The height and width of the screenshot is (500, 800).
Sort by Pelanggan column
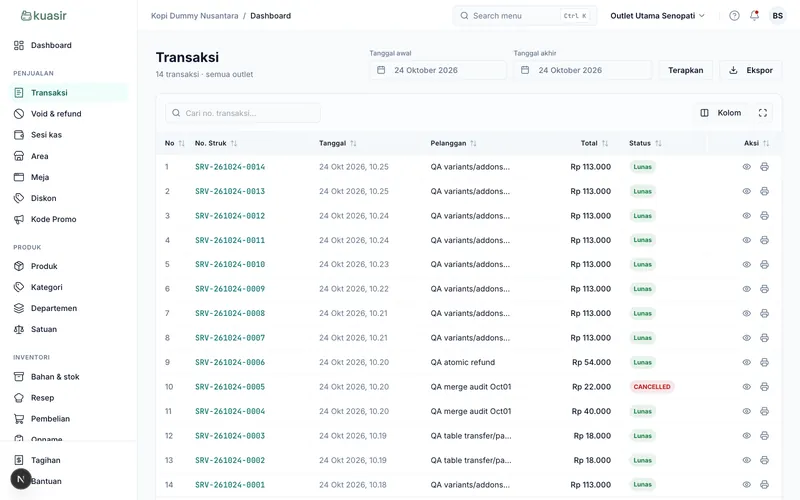(x=453, y=143)
